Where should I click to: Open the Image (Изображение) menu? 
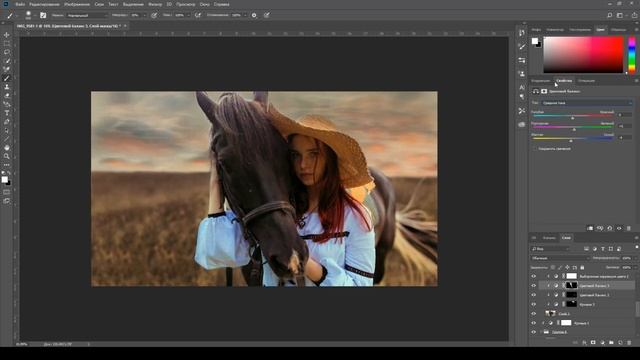pos(77,4)
